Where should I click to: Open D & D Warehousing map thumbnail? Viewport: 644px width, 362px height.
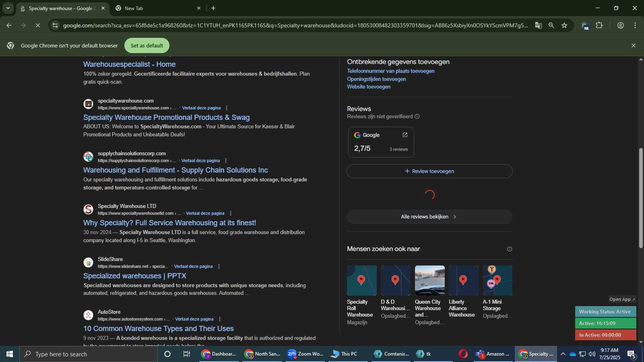point(396,280)
